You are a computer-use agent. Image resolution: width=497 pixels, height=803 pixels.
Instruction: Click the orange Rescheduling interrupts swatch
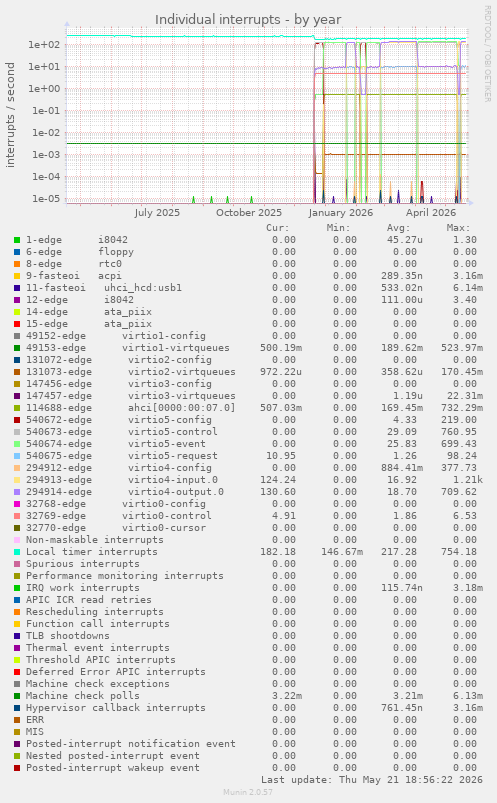pyautogui.click(x=17, y=611)
